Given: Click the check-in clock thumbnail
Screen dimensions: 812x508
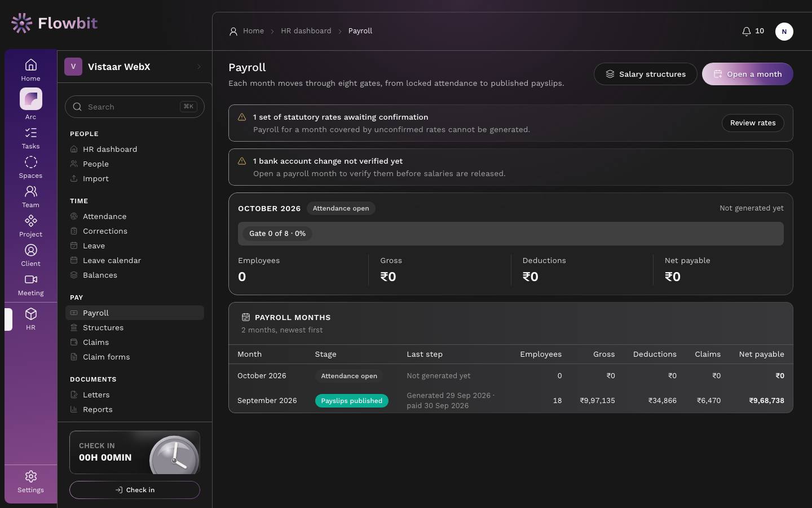Looking at the screenshot, I should click(x=174, y=454).
